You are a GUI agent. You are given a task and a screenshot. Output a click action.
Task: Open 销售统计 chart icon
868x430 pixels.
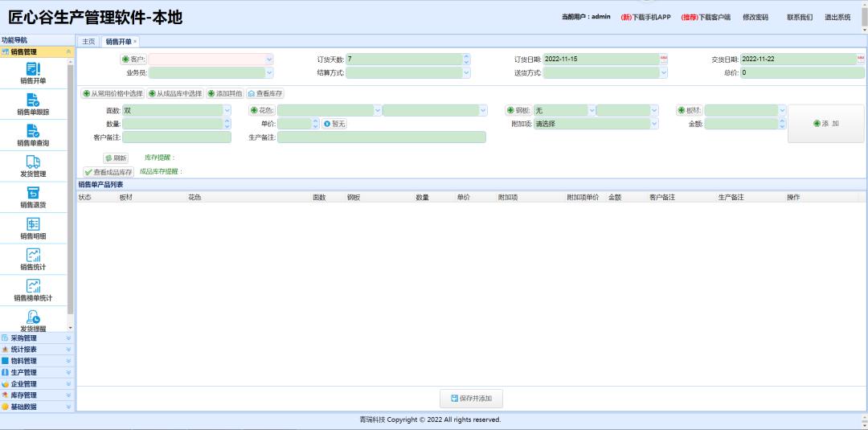click(x=33, y=256)
